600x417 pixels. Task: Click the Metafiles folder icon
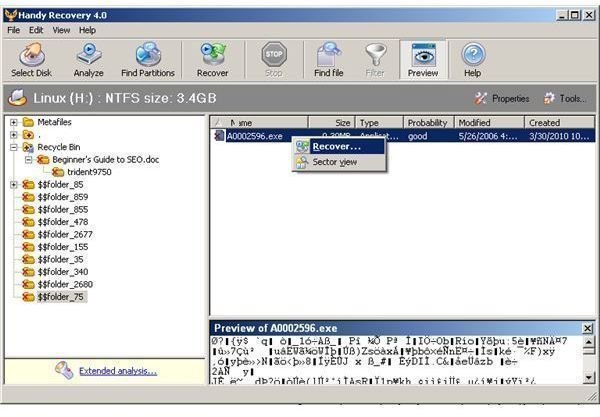(x=28, y=122)
